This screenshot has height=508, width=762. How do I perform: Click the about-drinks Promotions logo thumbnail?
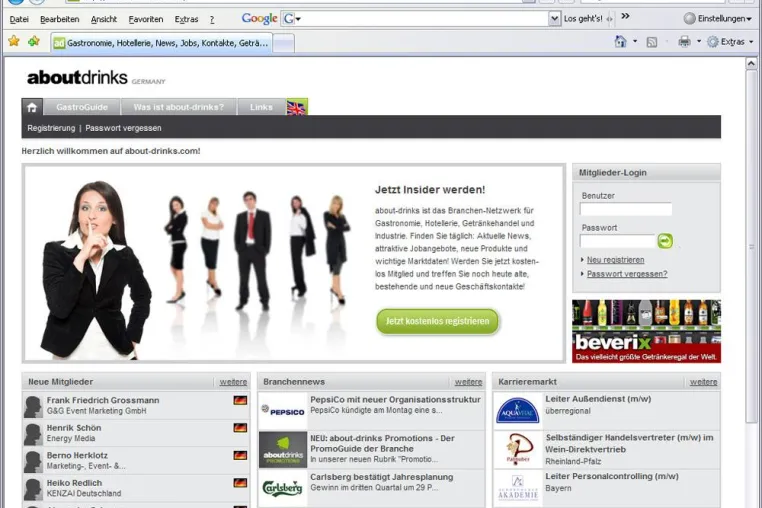pos(283,450)
